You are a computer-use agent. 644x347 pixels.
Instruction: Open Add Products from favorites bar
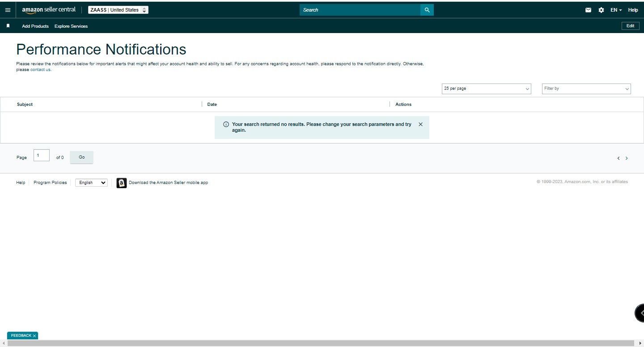click(35, 26)
